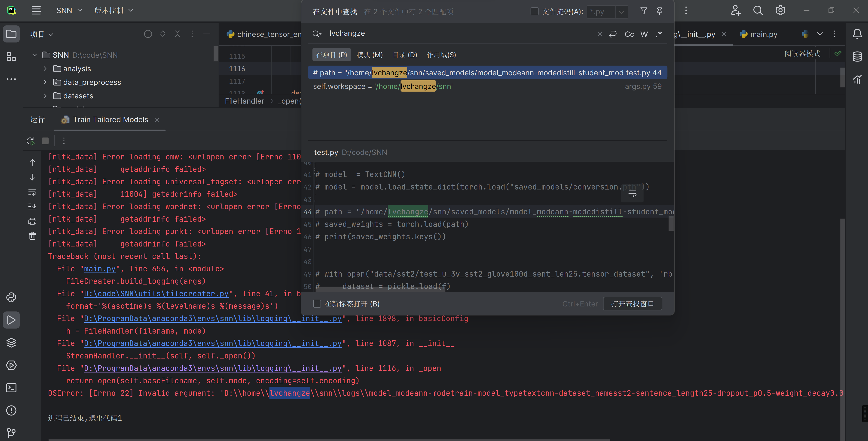Enable the file mask checkbox
Viewport: 868px width, 441px height.
point(534,12)
